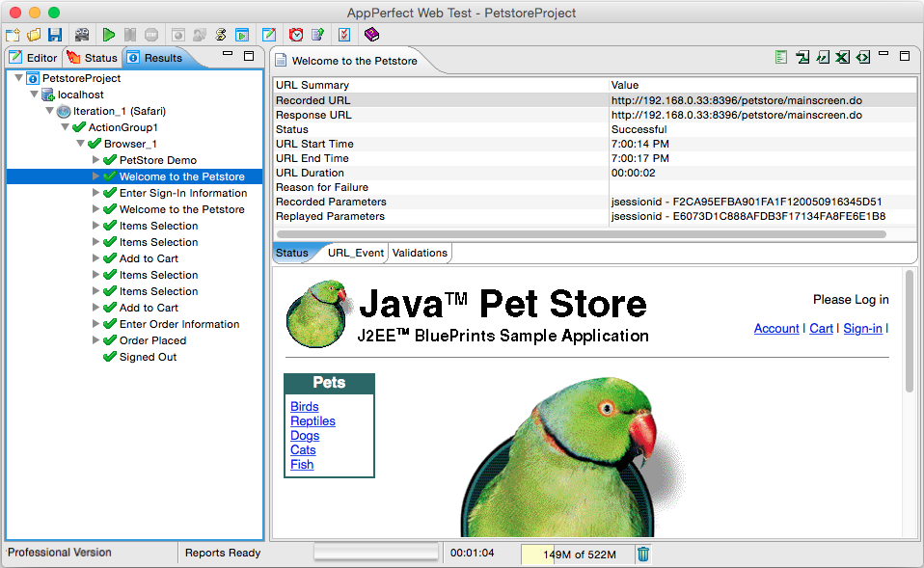Minimize the left tree panel

[x=228, y=54]
